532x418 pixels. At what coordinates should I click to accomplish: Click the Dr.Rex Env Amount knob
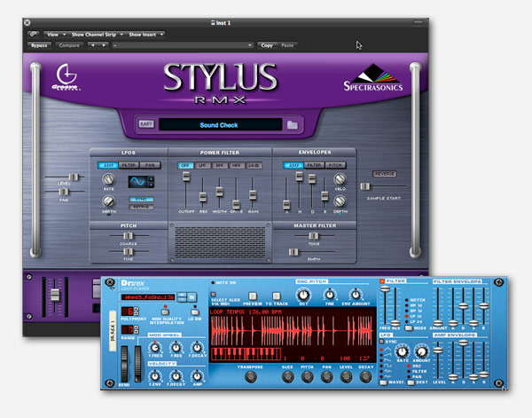(x=356, y=294)
